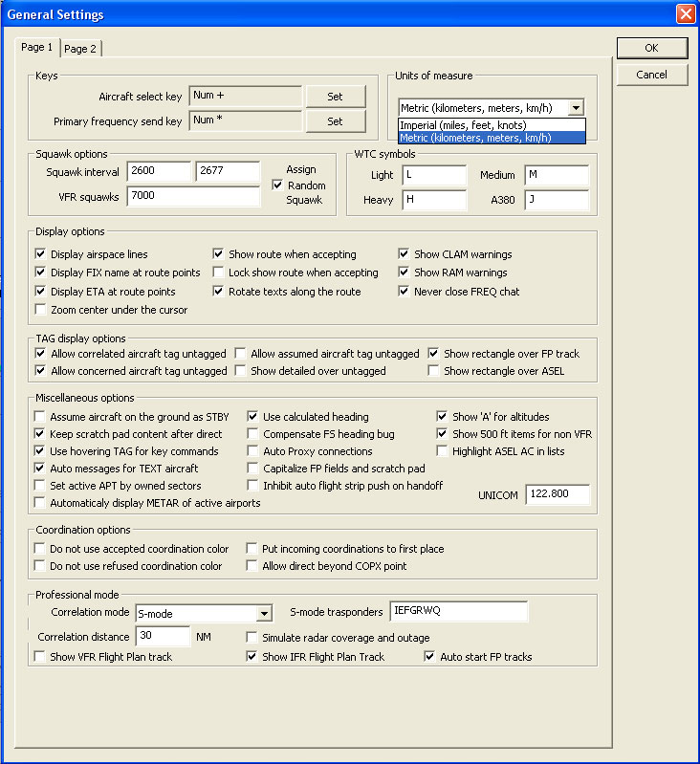Viewport: 700px width, 764px height.
Task: Click Set for Primary frequency send key
Action: (335, 121)
